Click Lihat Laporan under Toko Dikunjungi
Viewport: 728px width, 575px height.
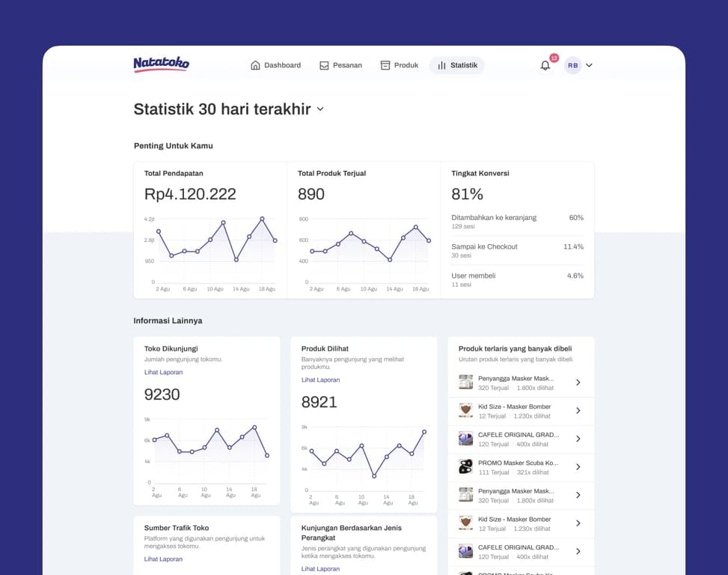163,372
